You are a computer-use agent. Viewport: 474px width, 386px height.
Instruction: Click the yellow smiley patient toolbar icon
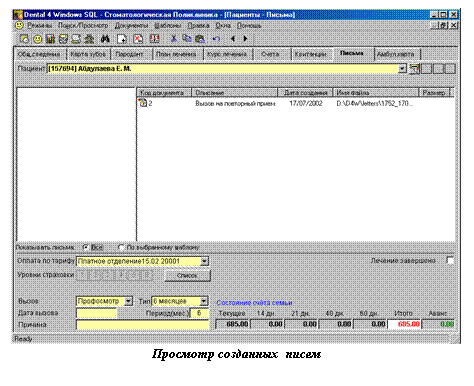[38, 39]
